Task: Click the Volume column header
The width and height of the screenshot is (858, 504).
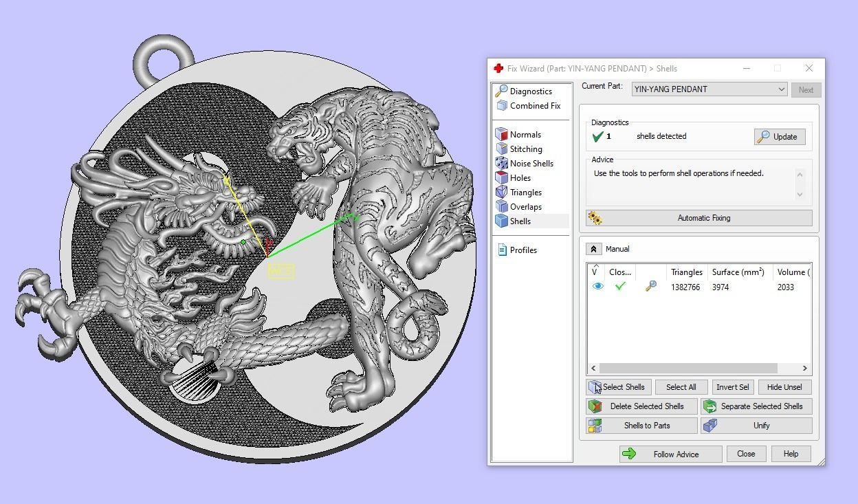Action: coord(792,272)
